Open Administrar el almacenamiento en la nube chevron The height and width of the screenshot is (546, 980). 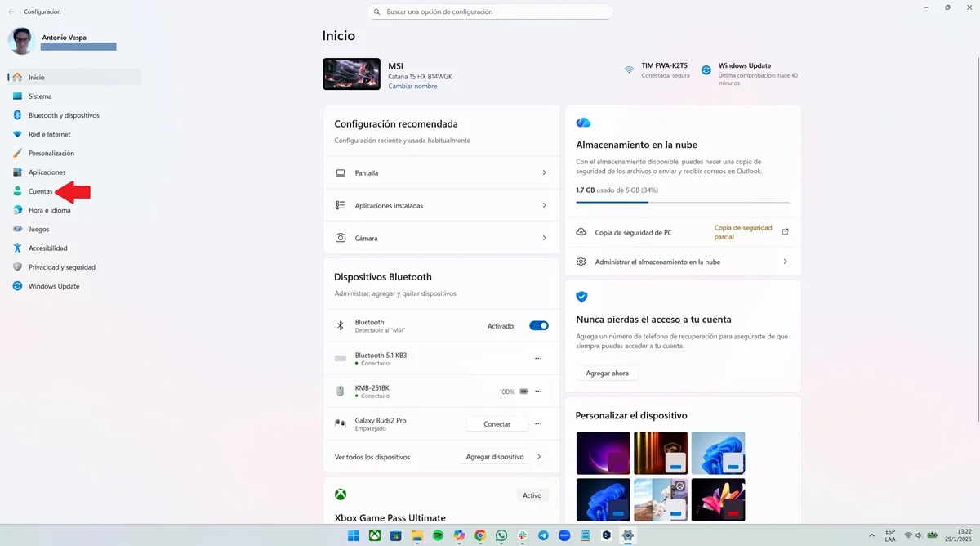point(786,262)
